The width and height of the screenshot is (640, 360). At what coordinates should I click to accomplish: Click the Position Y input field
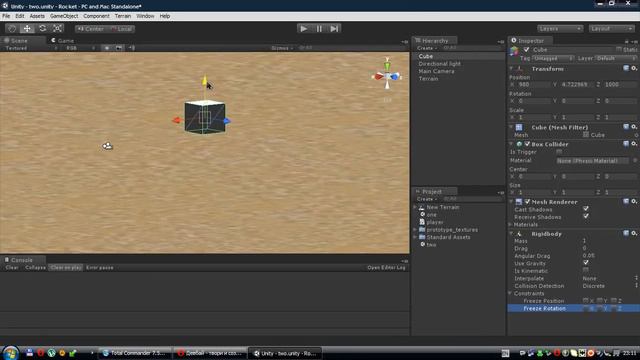click(x=576, y=84)
